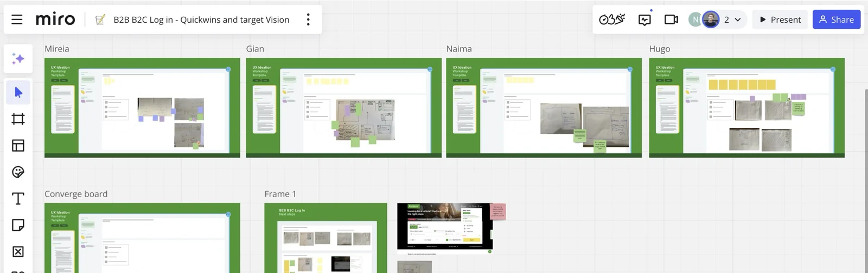Open the board options three-dot menu
Screen dimensions: 868x273
pyautogui.click(x=308, y=19)
